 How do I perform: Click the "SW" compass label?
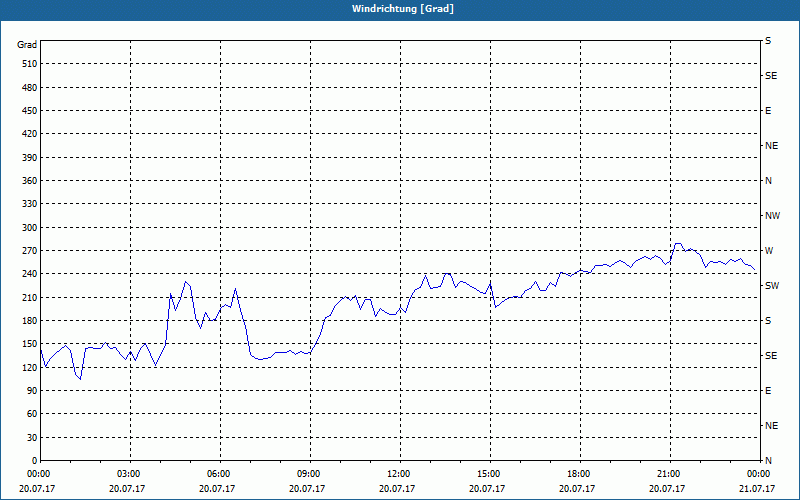pyautogui.click(x=772, y=286)
